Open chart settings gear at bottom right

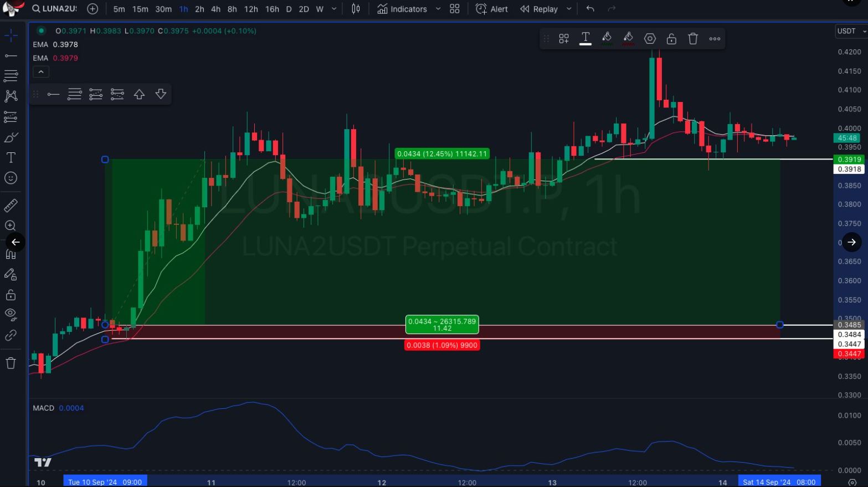[852, 482]
